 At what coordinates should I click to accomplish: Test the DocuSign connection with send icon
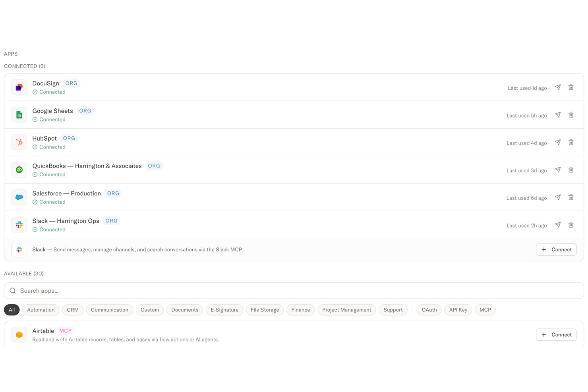click(558, 87)
